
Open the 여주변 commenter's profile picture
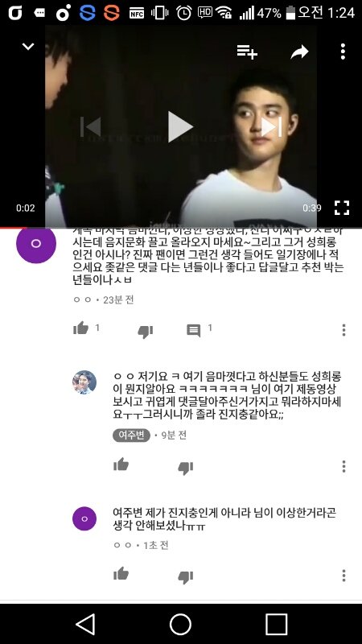coord(84,382)
